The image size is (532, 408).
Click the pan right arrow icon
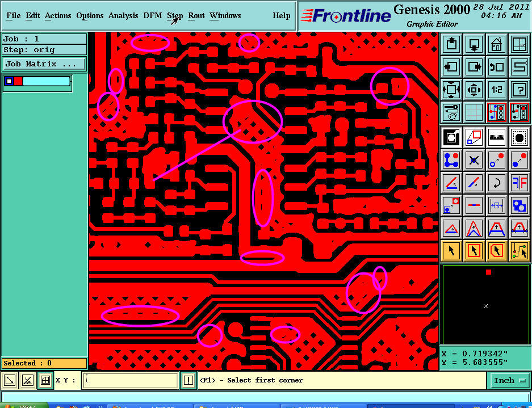click(x=474, y=67)
